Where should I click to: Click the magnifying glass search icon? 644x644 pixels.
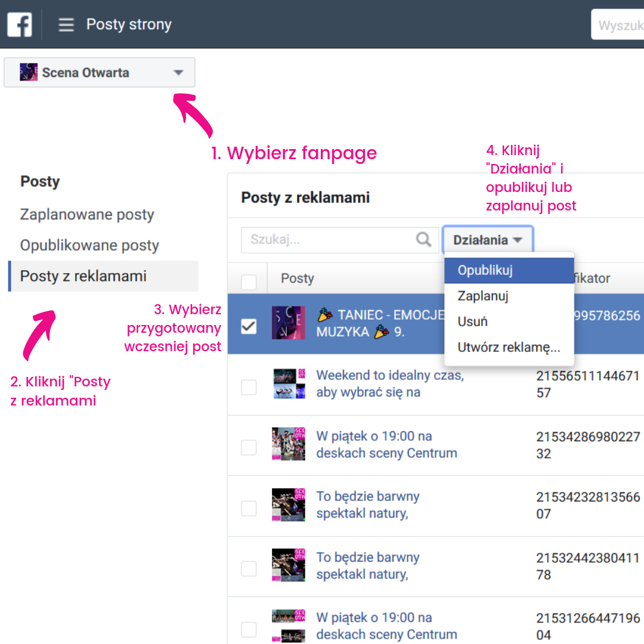[423, 239]
